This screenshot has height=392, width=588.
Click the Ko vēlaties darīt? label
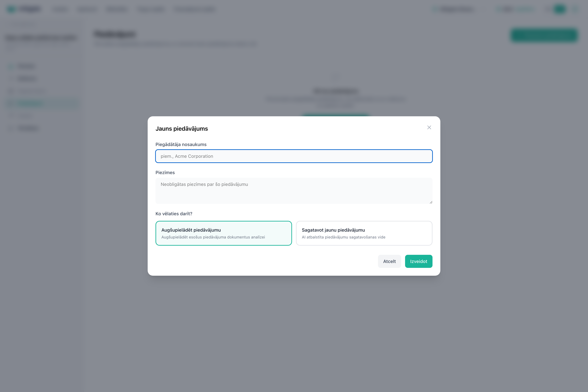point(174,214)
